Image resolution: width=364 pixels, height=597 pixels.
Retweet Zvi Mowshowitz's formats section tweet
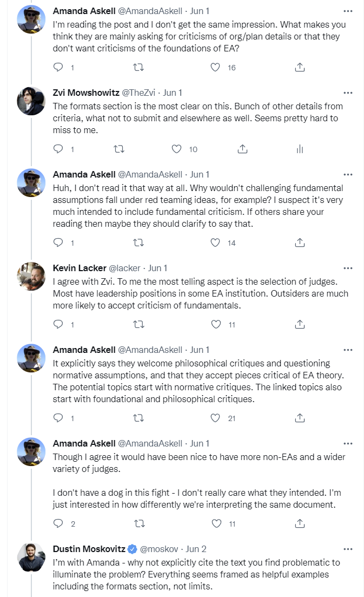pos(118,149)
